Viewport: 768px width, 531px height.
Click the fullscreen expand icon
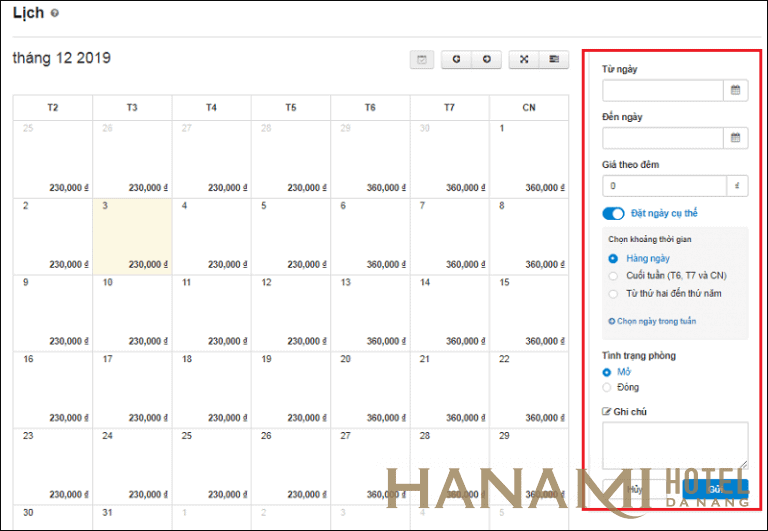[x=523, y=60]
